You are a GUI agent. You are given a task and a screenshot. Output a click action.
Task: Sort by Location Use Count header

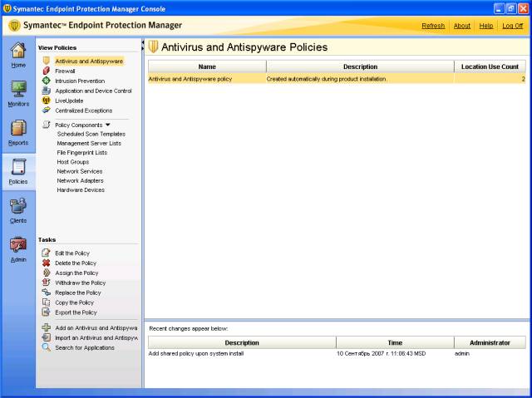[490, 66]
